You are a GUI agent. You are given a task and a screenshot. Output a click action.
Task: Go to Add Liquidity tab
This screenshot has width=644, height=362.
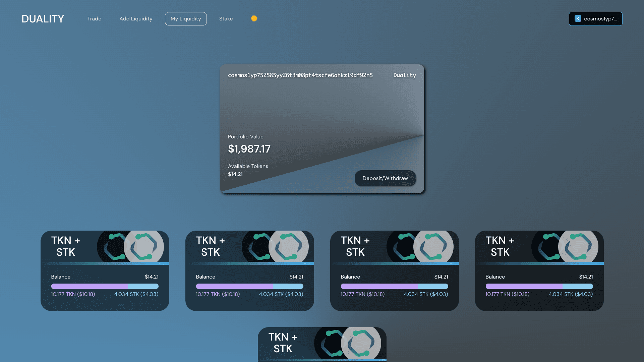(x=136, y=19)
